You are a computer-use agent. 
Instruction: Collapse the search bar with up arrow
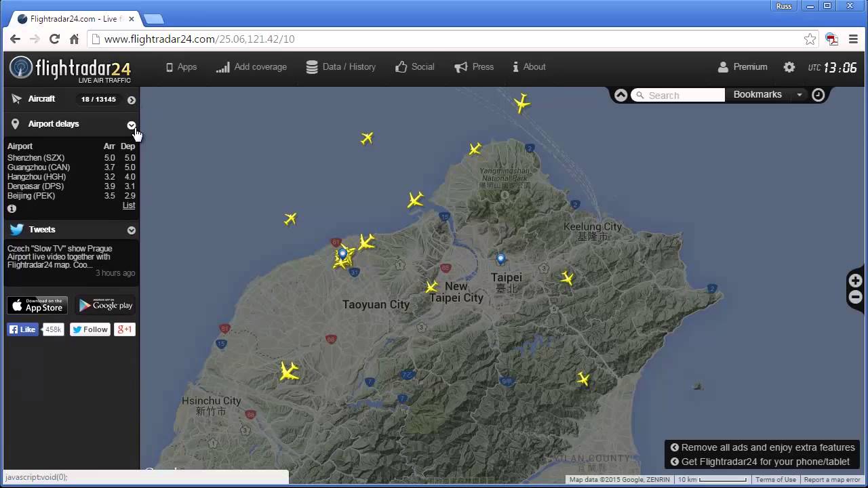pyautogui.click(x=620, y=95)
